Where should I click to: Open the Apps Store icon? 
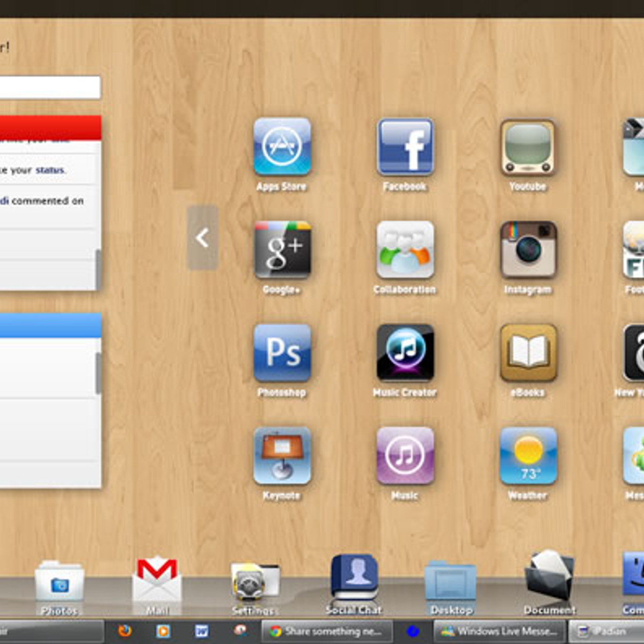(282, 147)
